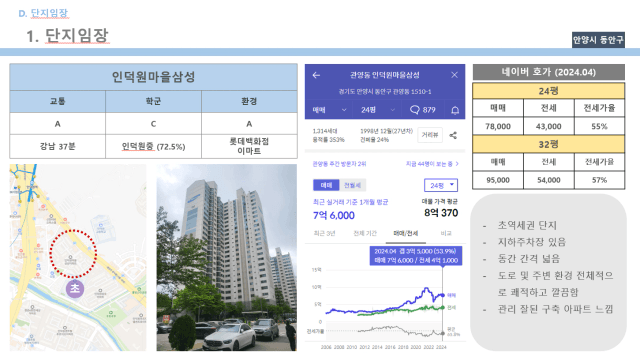The width and height of the screenshot is (640, 360).
Task: Click the red dotted circle on map
Action: point(73,254)
